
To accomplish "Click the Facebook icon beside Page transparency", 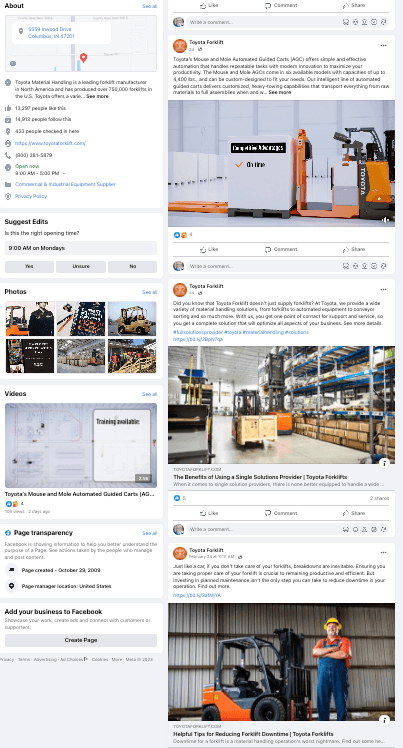I will [x=8, y=533].
